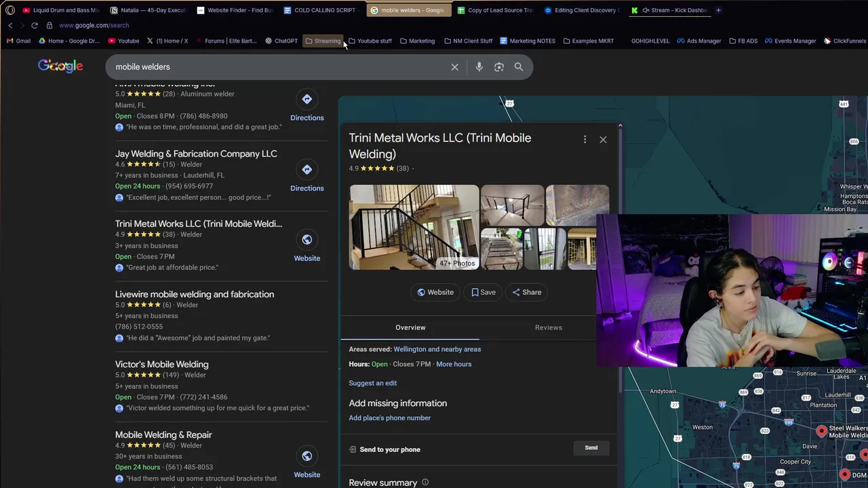
Task: Open the Marketing NOTES bookmark
Action: point(528,41)
